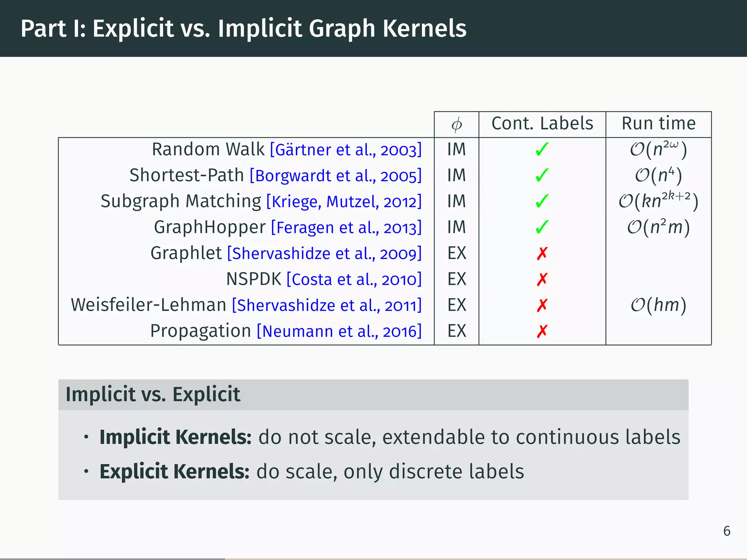747x560 pixels.
Task: Open the Borgwardt et al., 2005 citation
Action: (x=336, y=175)
